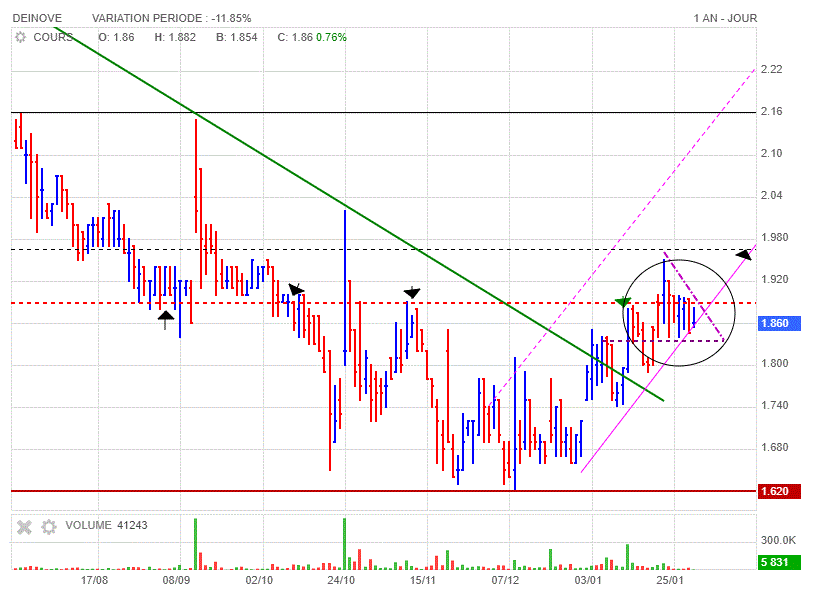The height and width of the screenshot is (595, 813).
Task: Select the high value H: 1.882
Action: [175, 37]
